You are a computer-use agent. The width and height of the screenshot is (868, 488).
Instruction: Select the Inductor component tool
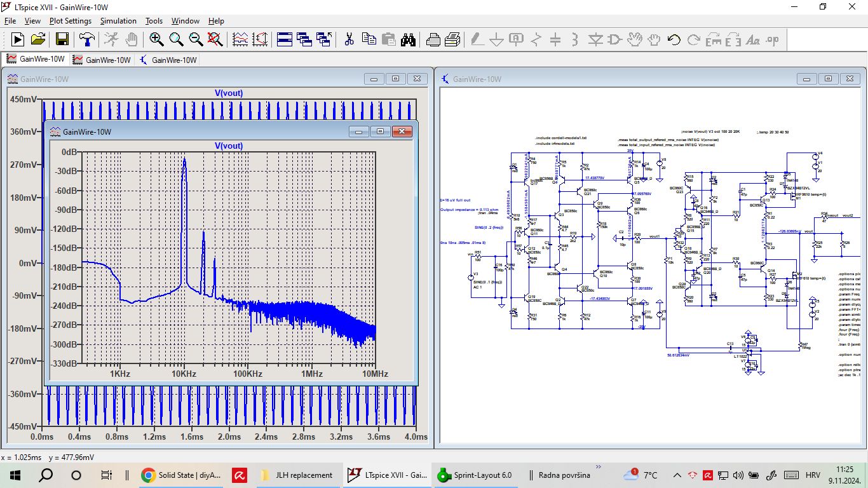(x=575, y=39)
